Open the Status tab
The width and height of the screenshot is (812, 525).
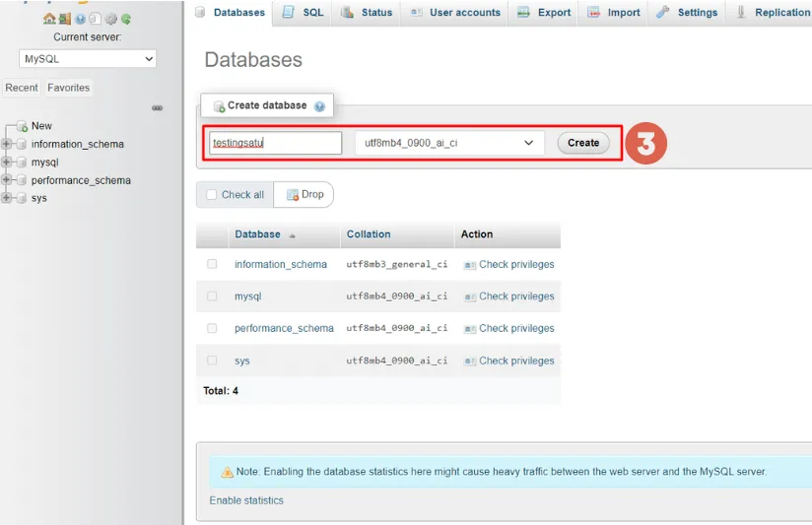[367, 13]
